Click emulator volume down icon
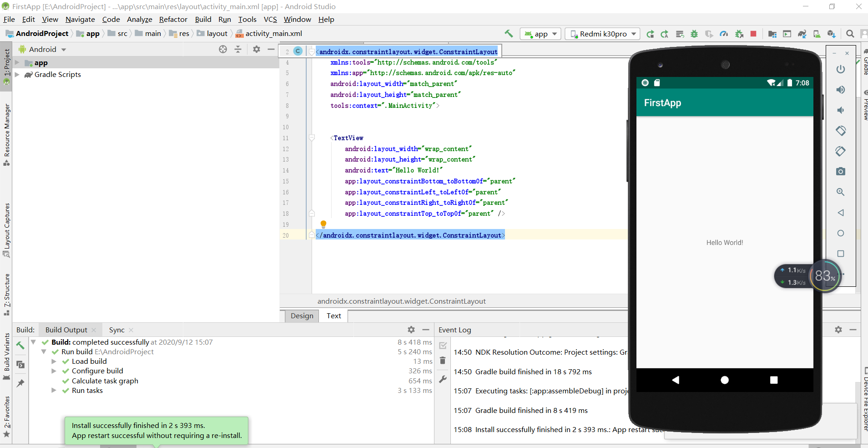The width and height of the screenshot is (868, 448). coord(841,110)
